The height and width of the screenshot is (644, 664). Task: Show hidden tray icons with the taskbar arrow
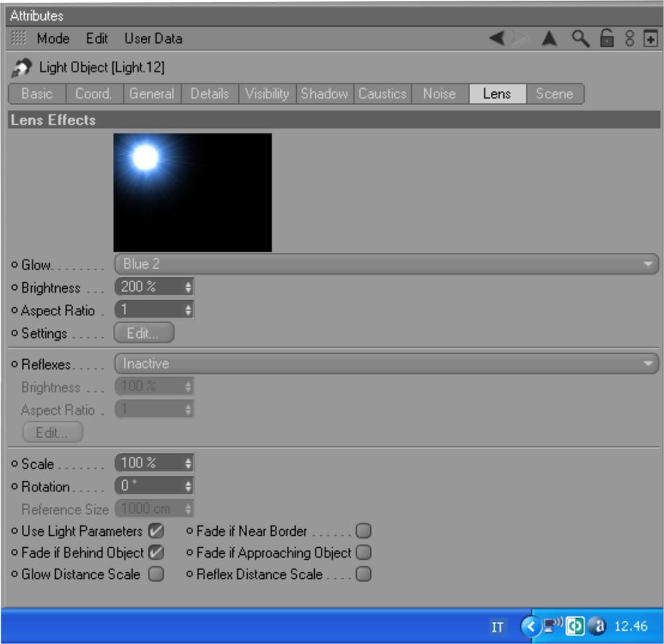531,626
